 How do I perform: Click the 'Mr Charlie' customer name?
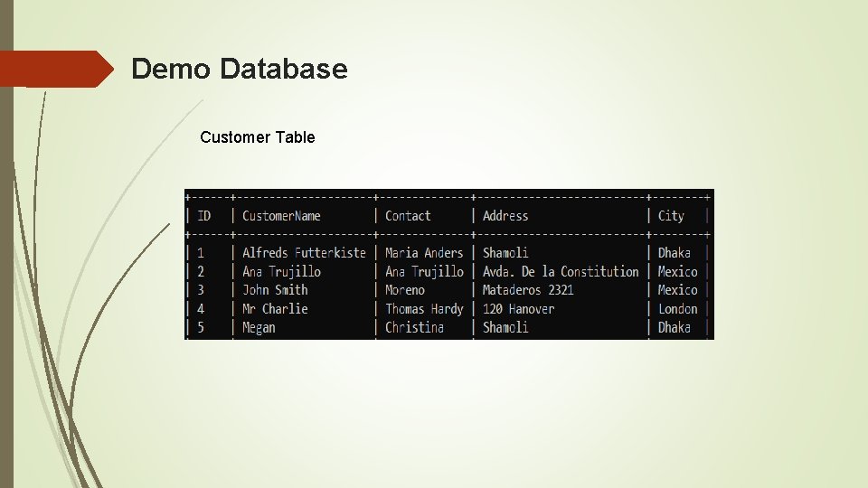(275, 309)
